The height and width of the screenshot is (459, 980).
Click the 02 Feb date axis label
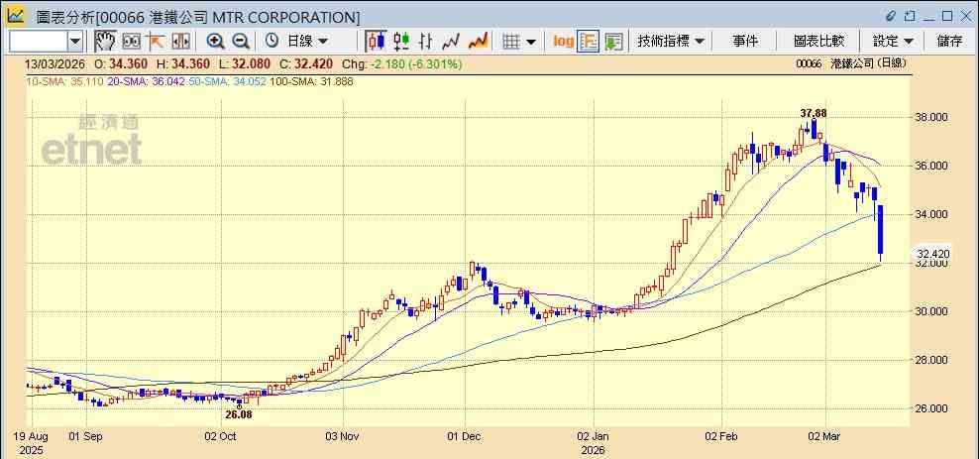point(722,436)
